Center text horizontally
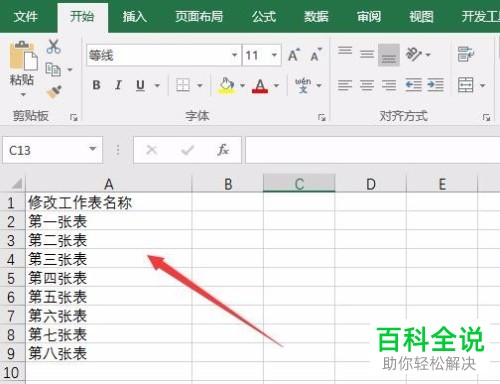Image resolution: width=500 pixels, height=384 pixels. point(367,85)
